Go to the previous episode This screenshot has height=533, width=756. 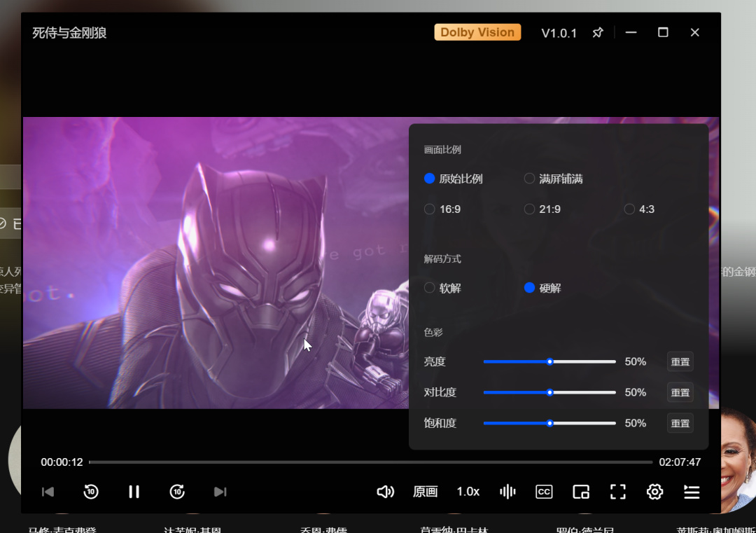point(48,492)
